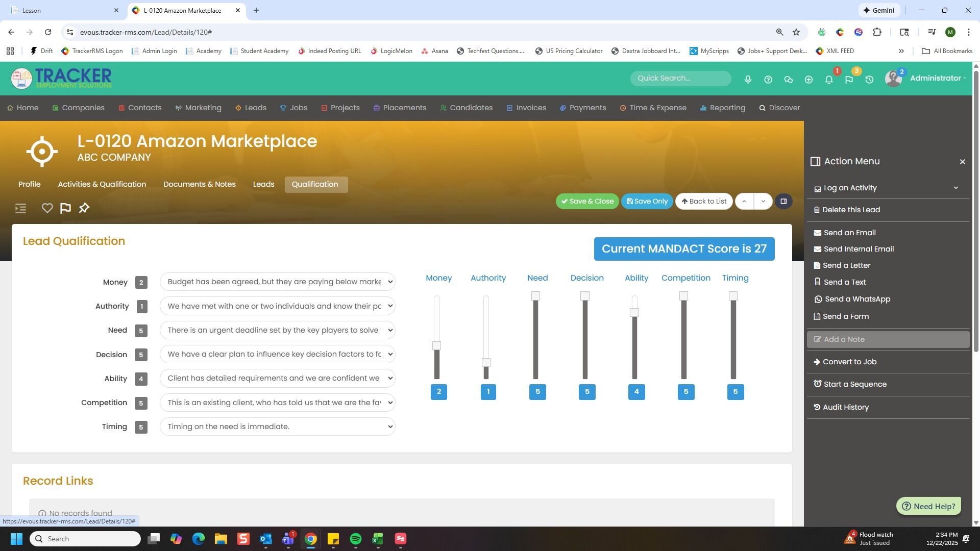
Task: Close the Action Menu panel
Action: click(962, 162)
